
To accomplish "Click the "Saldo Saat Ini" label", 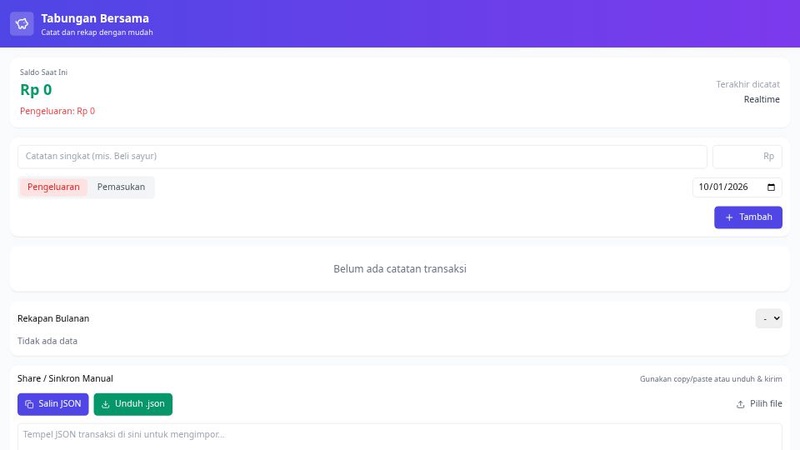I will coord(43,72).
